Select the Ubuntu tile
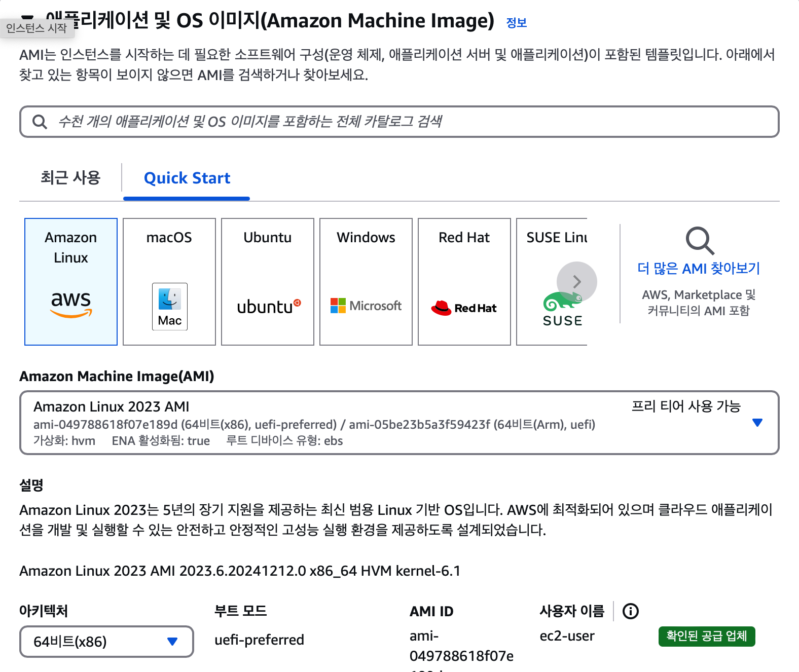The width and height of the screenshot is (799, 672). (268, 282)
